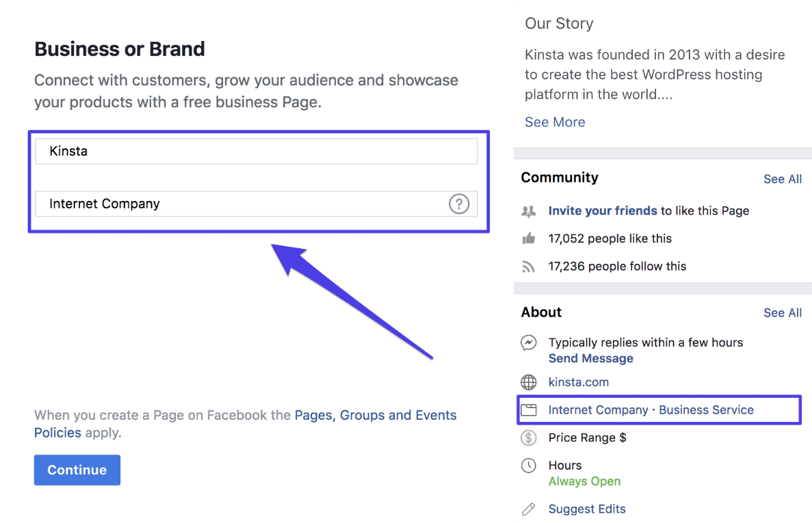Open See All in the Community section
Image resolution: width=812 pixels, height=523 pixels.
point(782,178)
